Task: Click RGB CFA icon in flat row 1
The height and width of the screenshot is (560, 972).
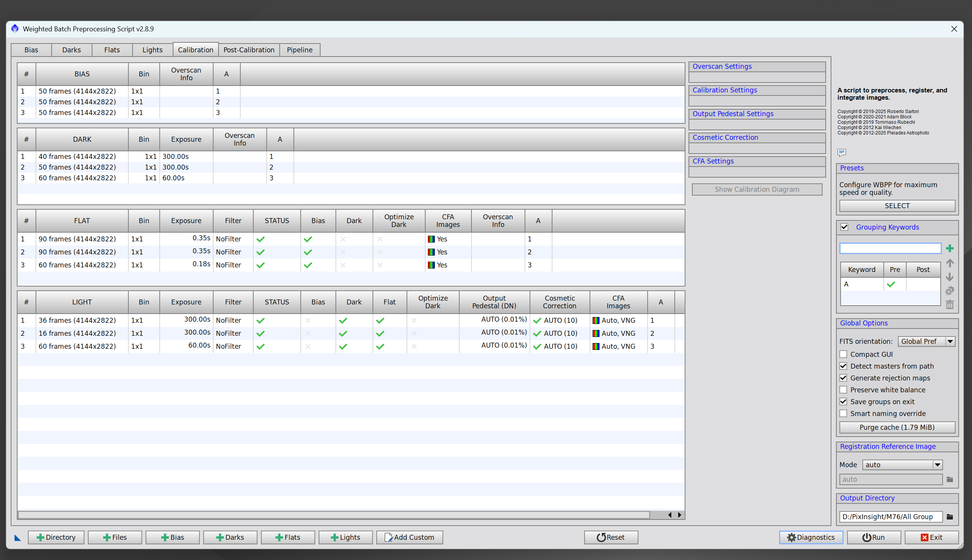Action: coord(431,239)
